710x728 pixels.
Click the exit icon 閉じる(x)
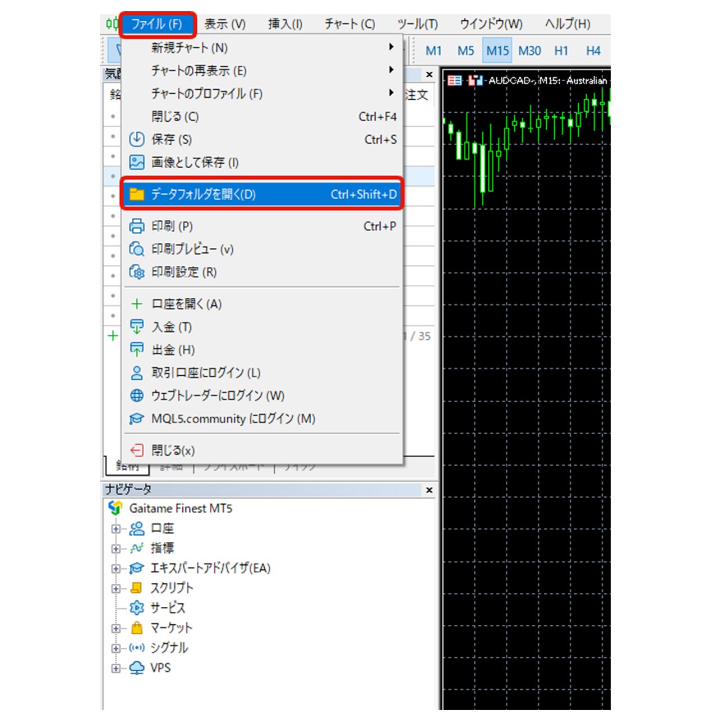pyautogui.click(x=137, y=450)
